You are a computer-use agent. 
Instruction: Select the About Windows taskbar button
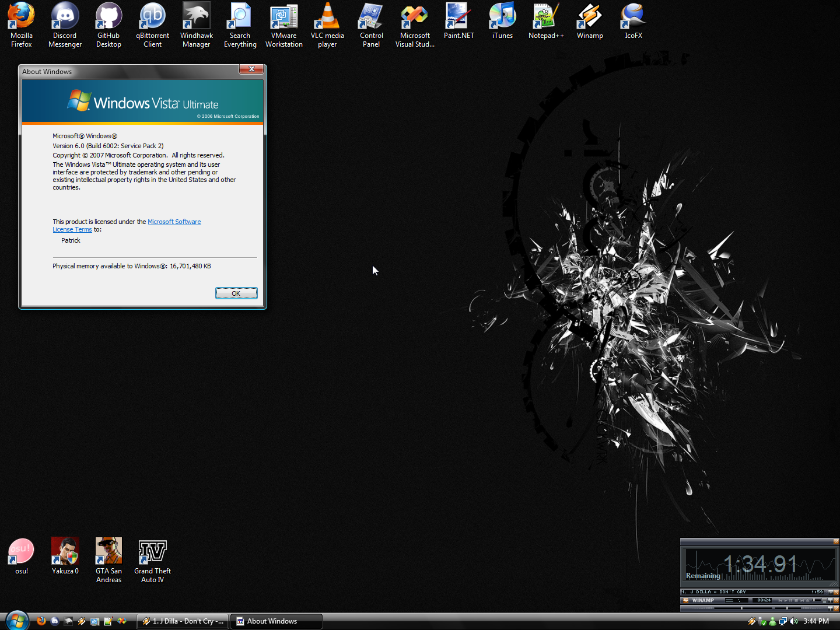(x=276, y=621)
